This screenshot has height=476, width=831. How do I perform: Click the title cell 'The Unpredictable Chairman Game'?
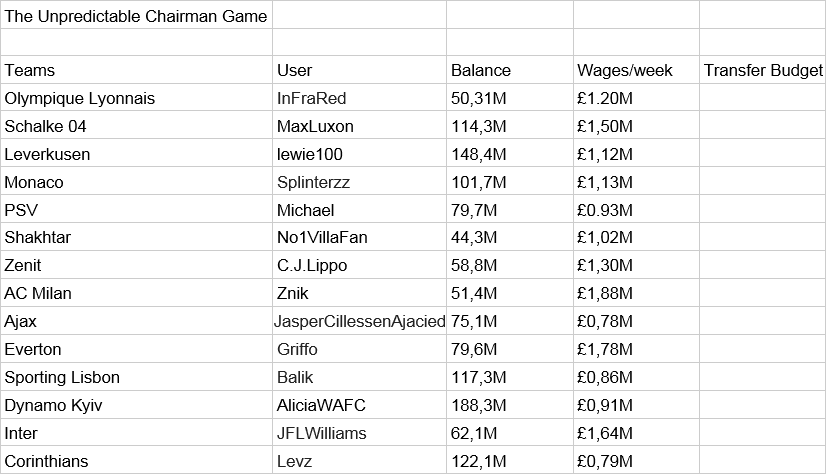[136, 16]
